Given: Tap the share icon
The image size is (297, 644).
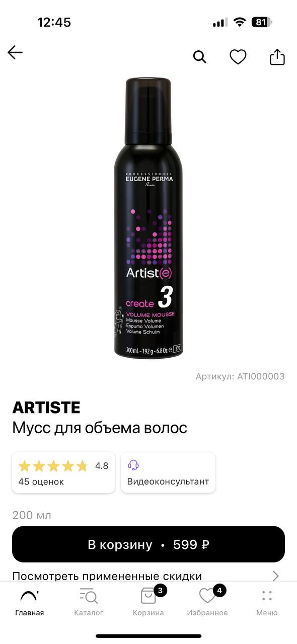Looking at the screenshot, I should point(277,57).
